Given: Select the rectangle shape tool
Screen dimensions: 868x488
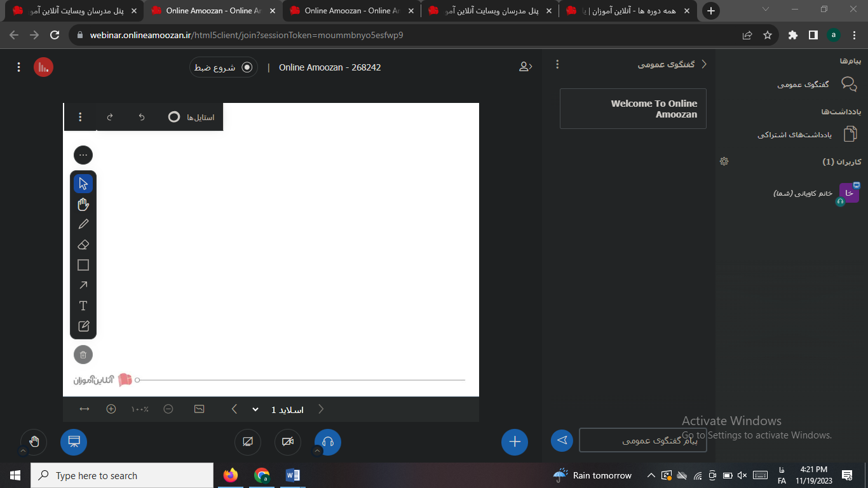Looking at the screenshot, I should coord(83,265).
